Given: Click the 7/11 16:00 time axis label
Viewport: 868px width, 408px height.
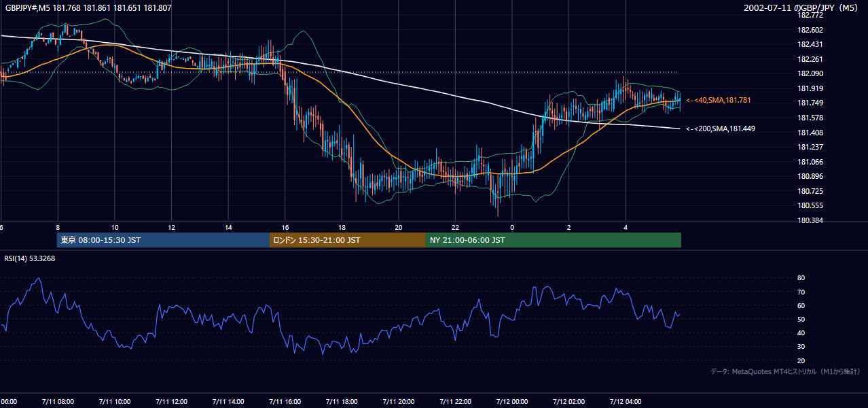Looking at the screenshot, I should click(285, 401).
